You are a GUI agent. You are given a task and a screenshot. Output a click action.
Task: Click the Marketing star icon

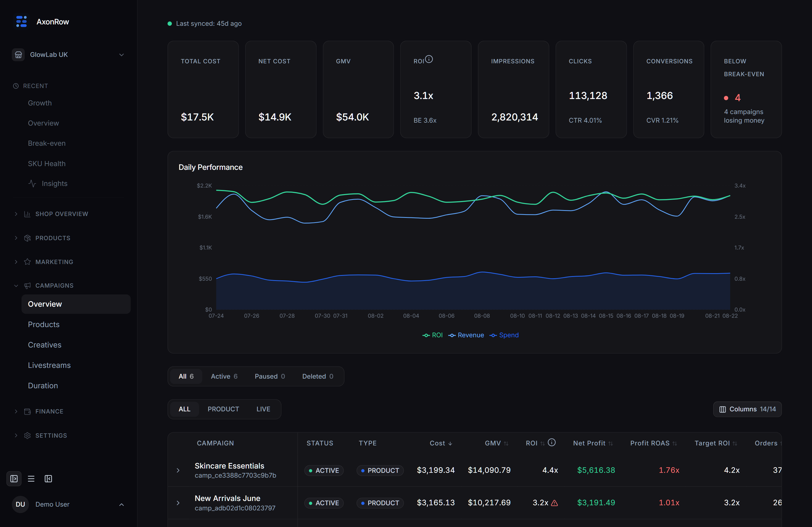pos(27,262)
